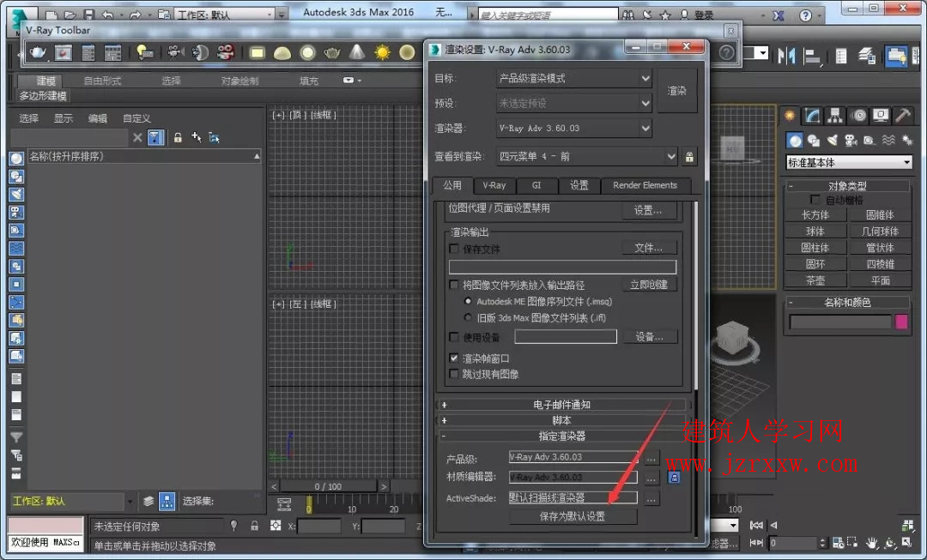Open the Utilities hammer panel
927x560 pixels.
click(903, 115)
